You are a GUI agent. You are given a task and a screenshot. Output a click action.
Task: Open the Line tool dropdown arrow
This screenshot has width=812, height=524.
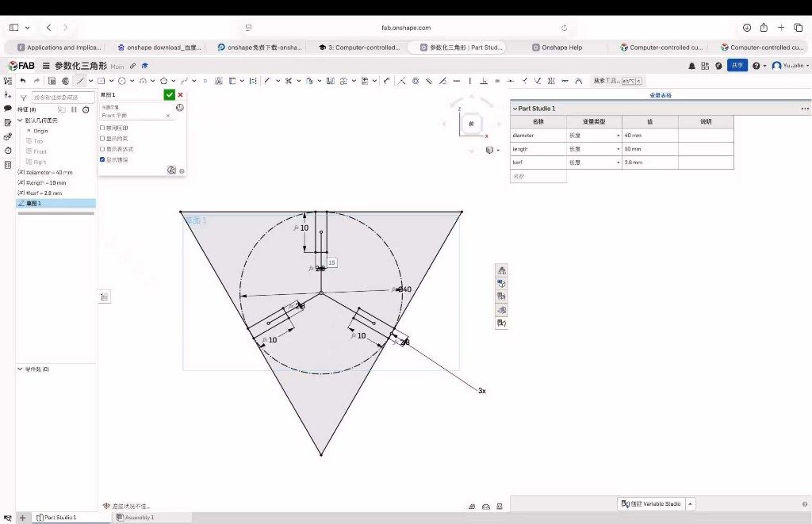tap(90, 81)
